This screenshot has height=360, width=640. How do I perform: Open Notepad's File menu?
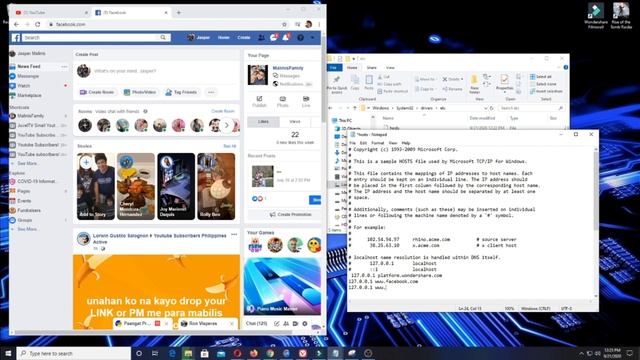pyautogui.click(x=352, y=143)
